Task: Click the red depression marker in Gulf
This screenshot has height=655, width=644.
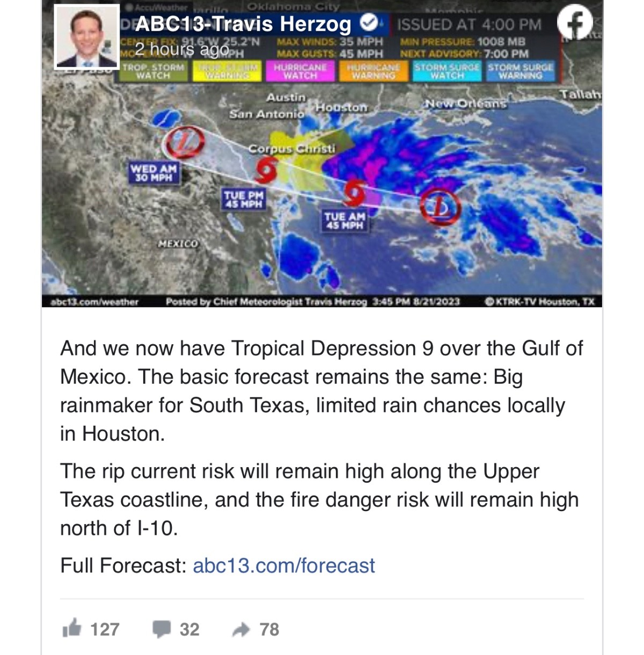Action: click(440, 207)
